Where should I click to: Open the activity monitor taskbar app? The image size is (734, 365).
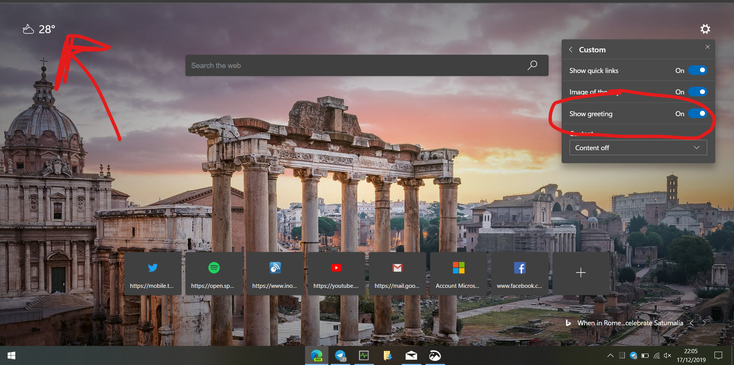[x=364, y=356]
